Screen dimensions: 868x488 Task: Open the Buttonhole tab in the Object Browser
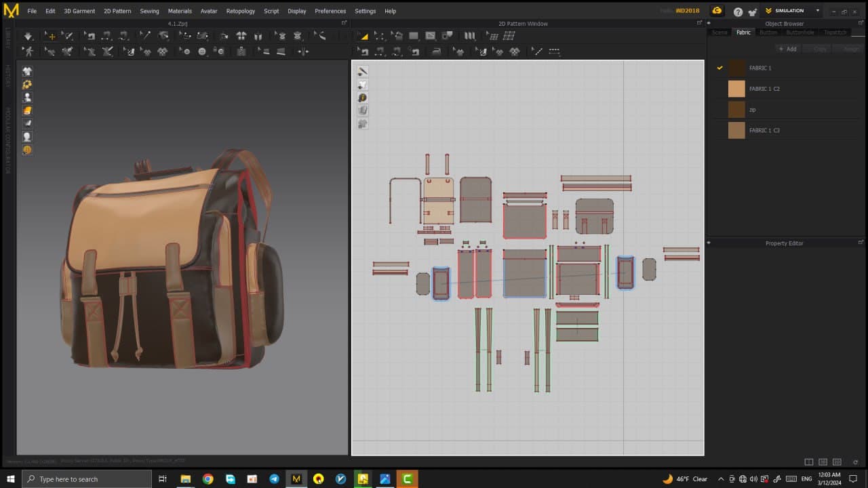800,33
